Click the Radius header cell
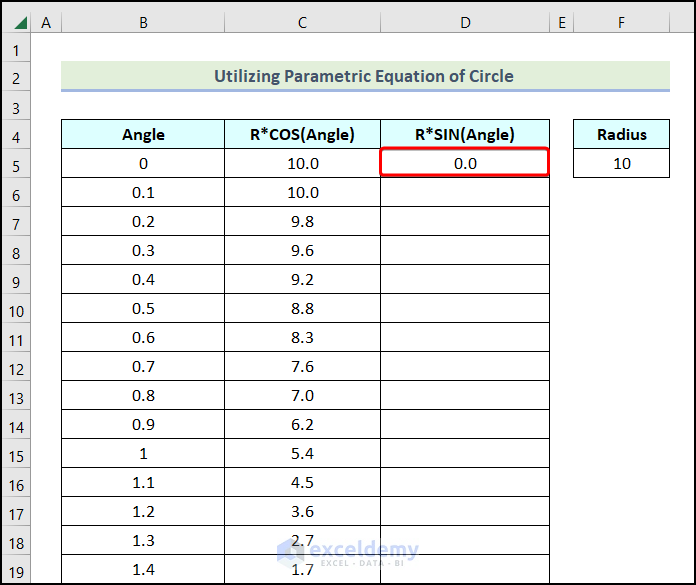This screenshot has width=696, height=585. (621, 135)
